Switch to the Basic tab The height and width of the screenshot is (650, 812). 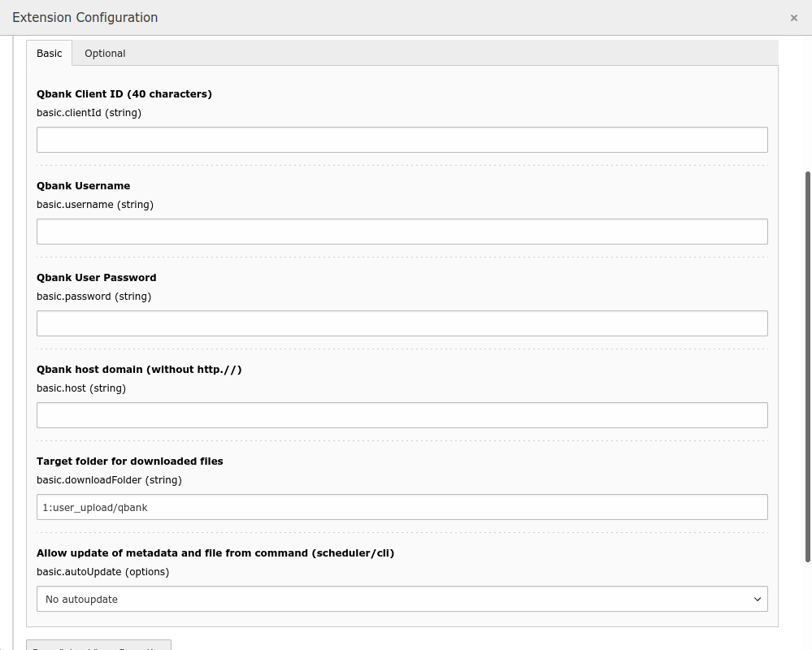[50, 54]
